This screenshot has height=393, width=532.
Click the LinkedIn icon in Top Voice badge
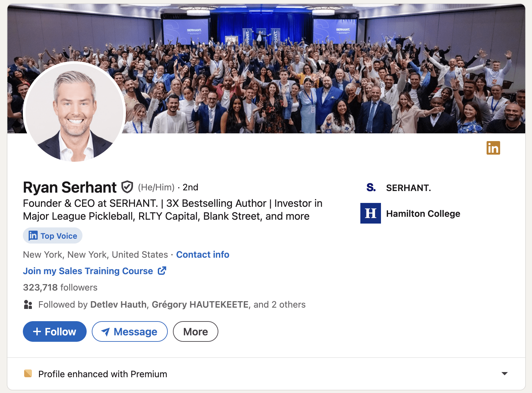[x=33, y=236]
